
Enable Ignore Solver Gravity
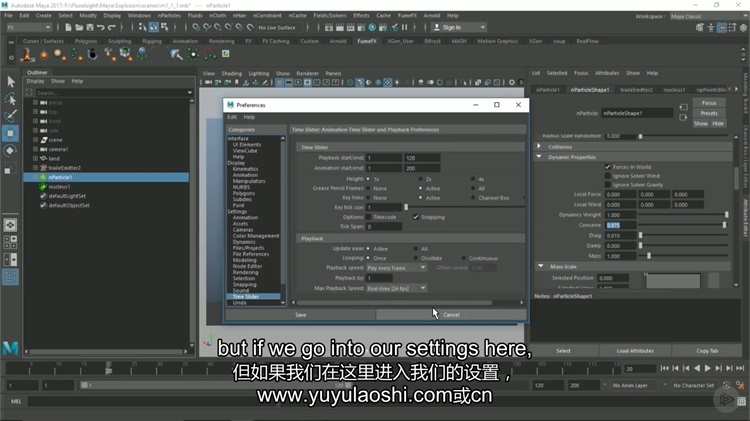(x=608, y=185)
